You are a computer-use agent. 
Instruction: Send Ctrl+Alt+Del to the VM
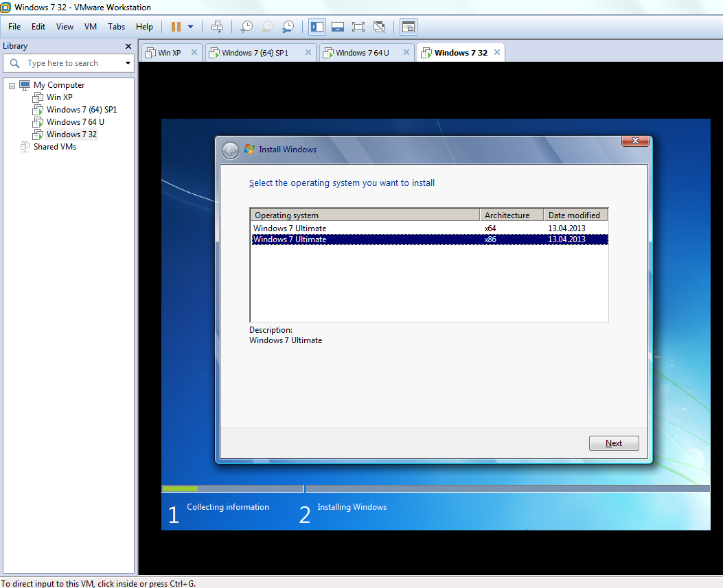tap(217, 27)
